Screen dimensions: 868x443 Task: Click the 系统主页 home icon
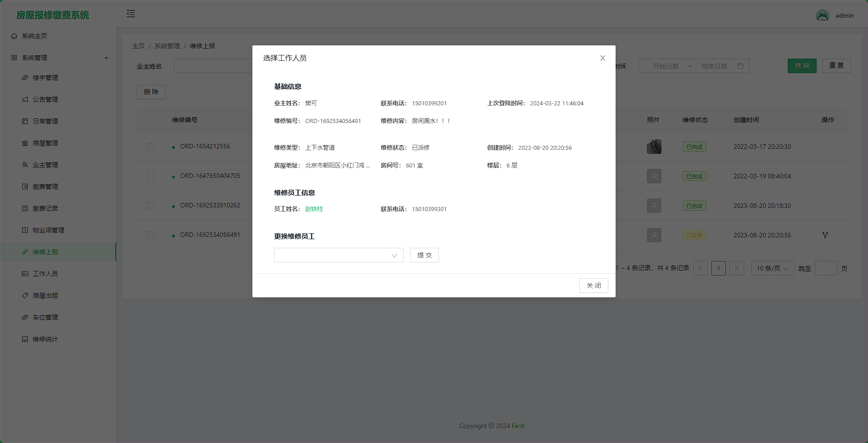point(14,36)
